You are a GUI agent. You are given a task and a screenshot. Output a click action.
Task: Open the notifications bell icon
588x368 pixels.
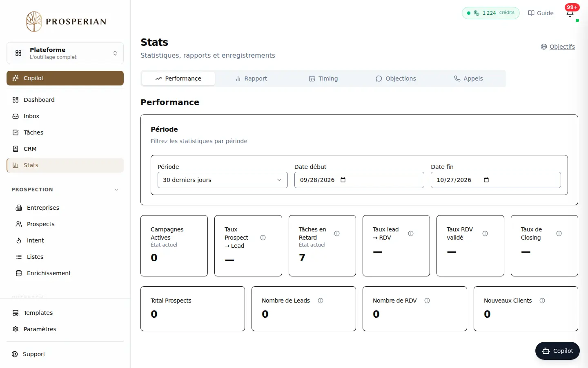[570, 13]
